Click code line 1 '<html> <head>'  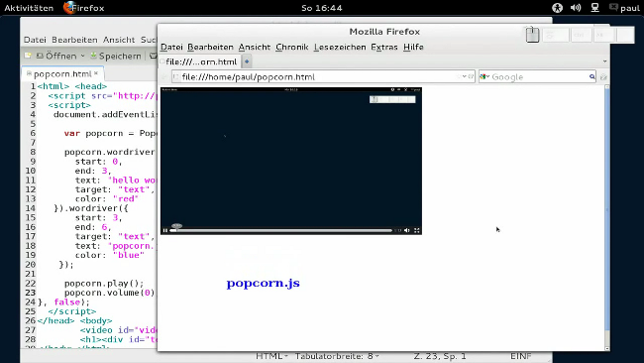(x=72, y=86)
